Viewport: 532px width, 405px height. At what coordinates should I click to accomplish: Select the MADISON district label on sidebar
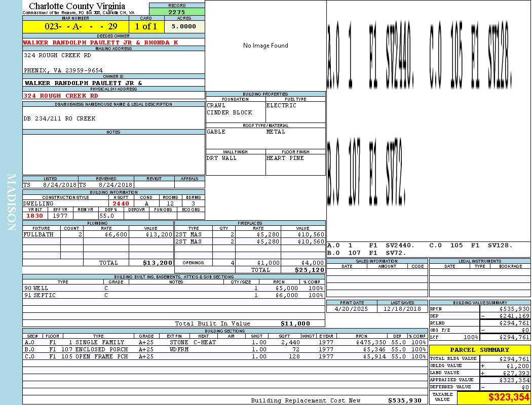(11, 202)
